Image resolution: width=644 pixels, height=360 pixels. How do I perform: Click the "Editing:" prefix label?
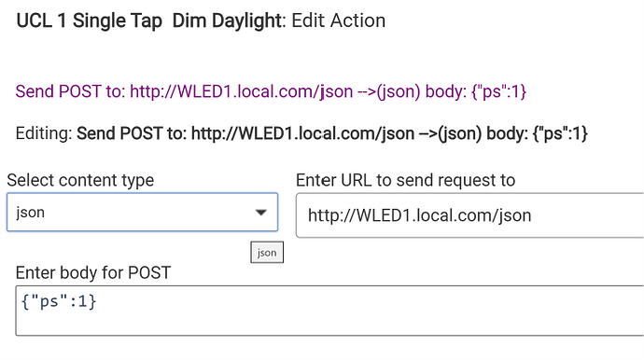pos(44,133)
